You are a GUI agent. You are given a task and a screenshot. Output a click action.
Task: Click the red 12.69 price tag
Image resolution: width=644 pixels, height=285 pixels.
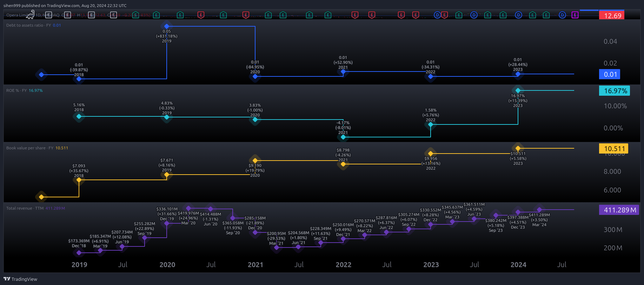point(612,15)
